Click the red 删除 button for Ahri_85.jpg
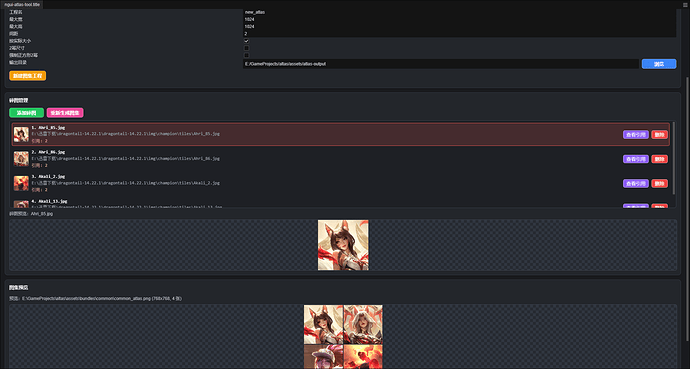 coord(659,135)
